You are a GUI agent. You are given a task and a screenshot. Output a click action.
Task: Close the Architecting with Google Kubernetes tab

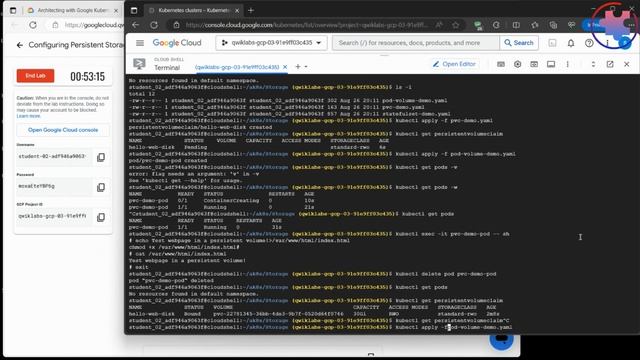pyautogui.click(x=116, y=11)
